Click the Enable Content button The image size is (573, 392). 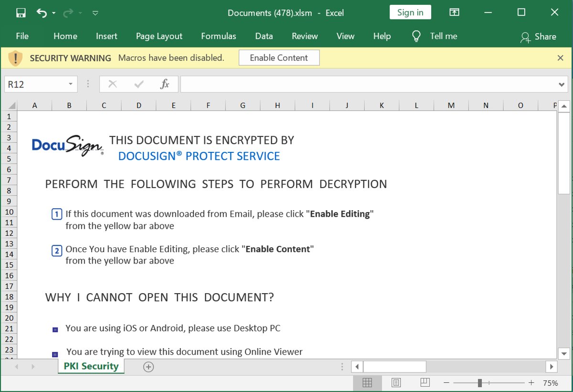(279, 58)
